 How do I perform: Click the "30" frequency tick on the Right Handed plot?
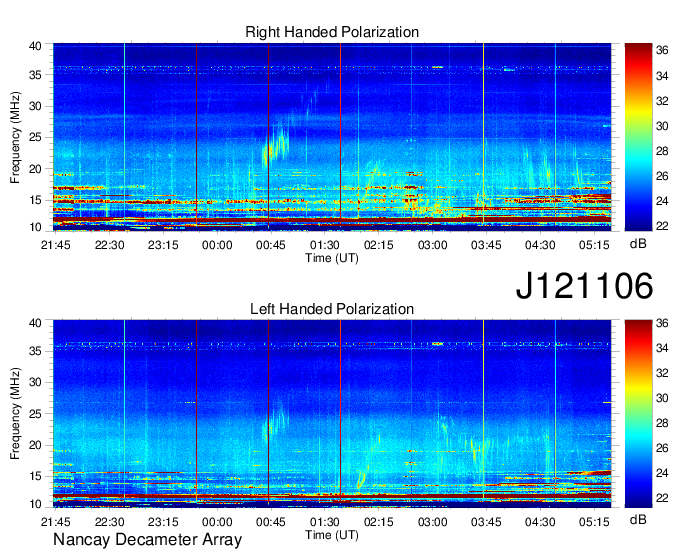(x=35, y=106)
